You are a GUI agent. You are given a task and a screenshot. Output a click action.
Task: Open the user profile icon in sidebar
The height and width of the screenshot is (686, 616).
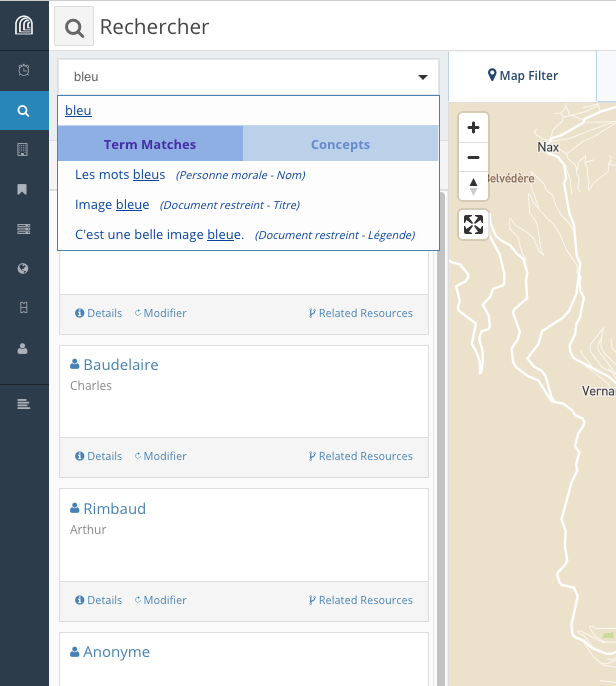click(24, 349)
